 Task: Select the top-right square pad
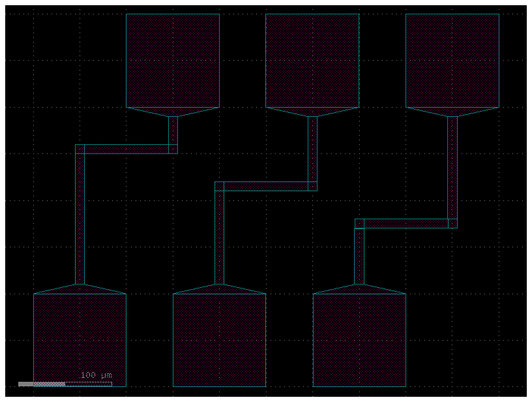point(452,61)
